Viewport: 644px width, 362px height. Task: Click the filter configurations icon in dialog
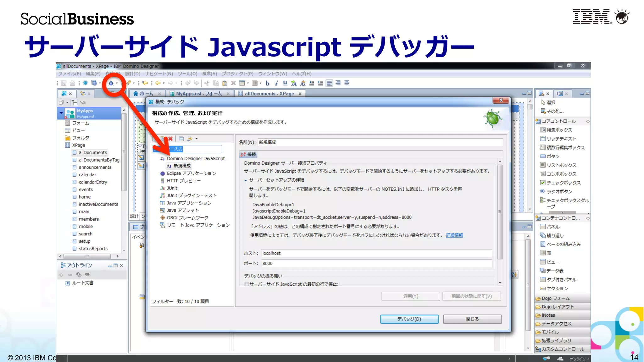click(x=190, y=139)
